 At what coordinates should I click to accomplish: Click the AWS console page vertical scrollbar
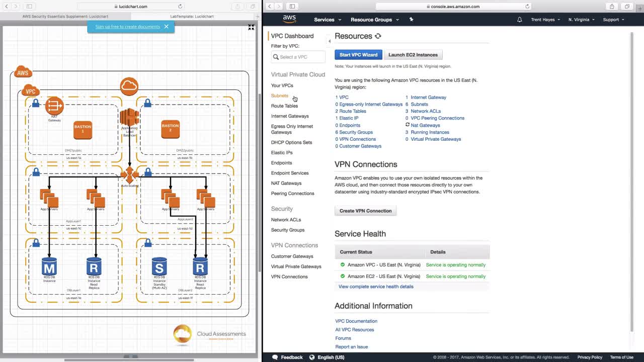(632, 181)
